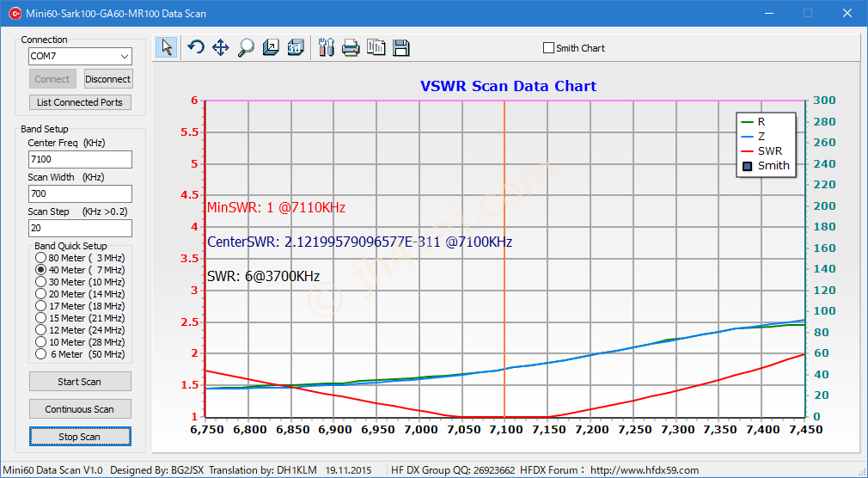Click the Scan Step input field
The image size is (868, 478).
click(80, 228)
